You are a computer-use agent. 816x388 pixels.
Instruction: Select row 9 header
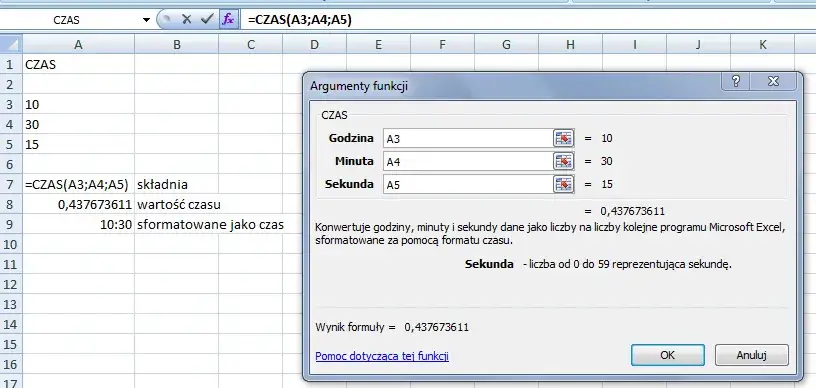click(x=11, y=224)
